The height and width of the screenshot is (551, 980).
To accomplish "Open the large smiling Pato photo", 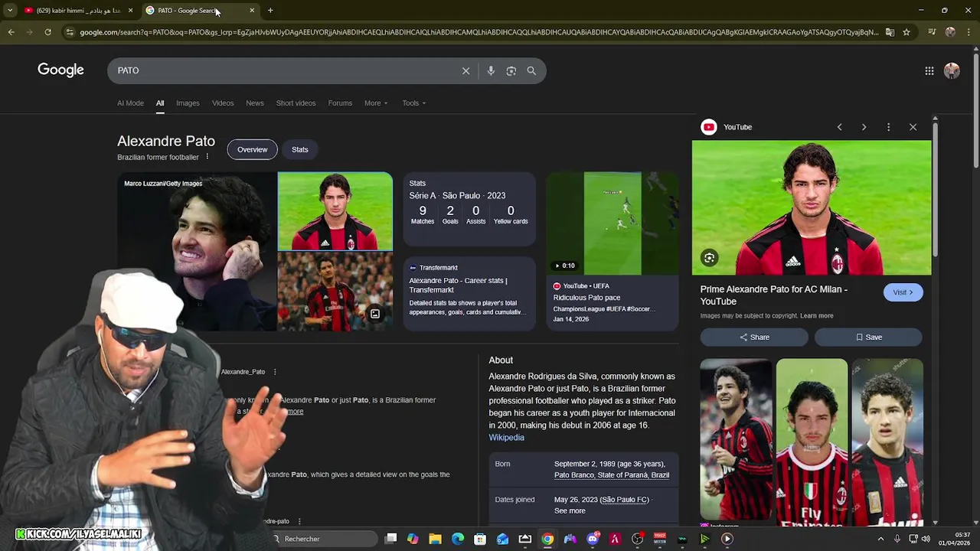I will 197,252.
